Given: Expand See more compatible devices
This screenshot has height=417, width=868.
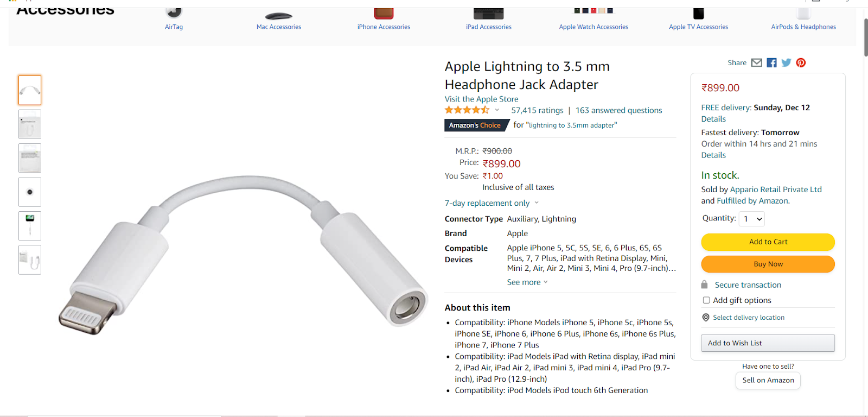Looking at the screenshot, I should 527,282.
